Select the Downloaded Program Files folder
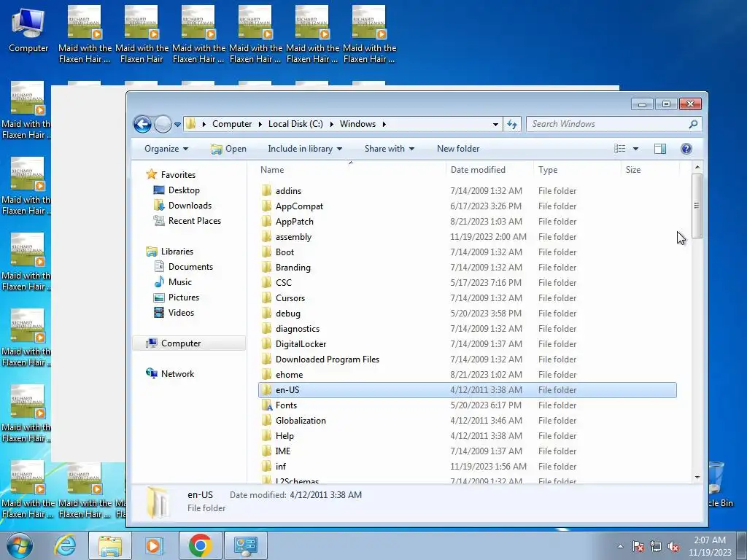The image size is (747, 560). 328,359
